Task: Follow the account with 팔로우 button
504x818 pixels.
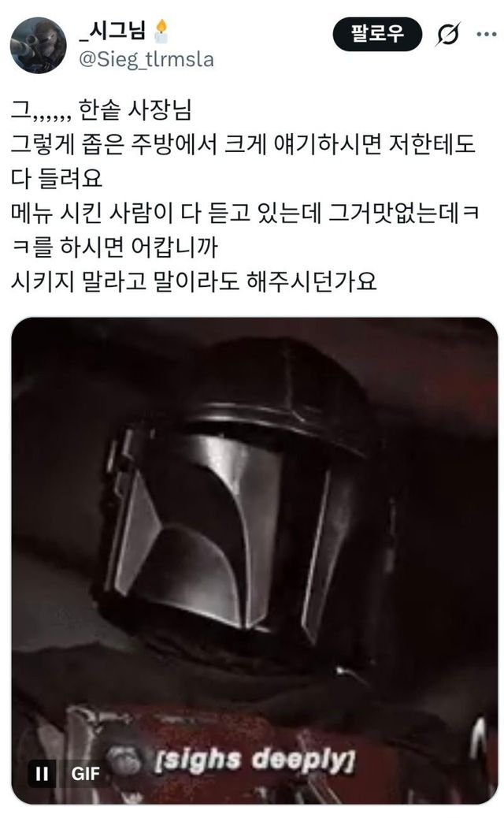Action: [x=377, y=34]
